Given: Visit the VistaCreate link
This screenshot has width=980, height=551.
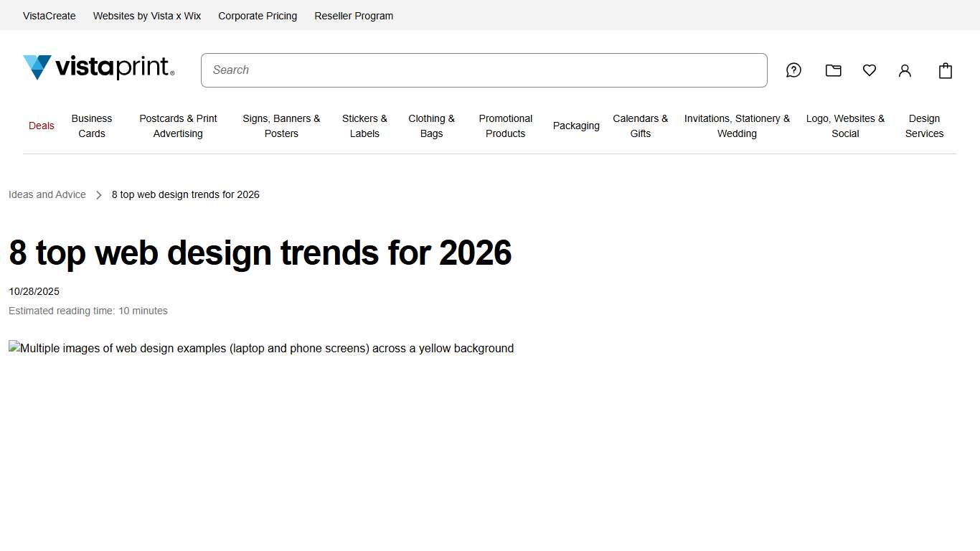Looking at the screenshot, I should click(x=49, y=15).
